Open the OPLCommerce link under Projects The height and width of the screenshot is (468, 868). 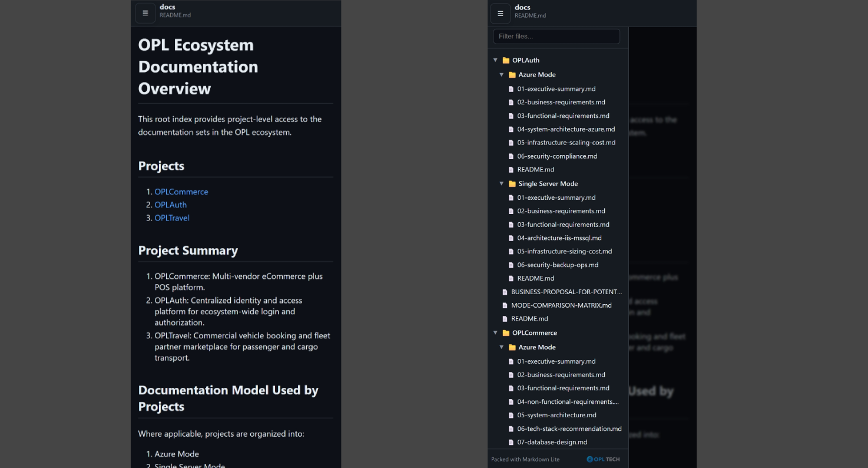tap(181, 192)
